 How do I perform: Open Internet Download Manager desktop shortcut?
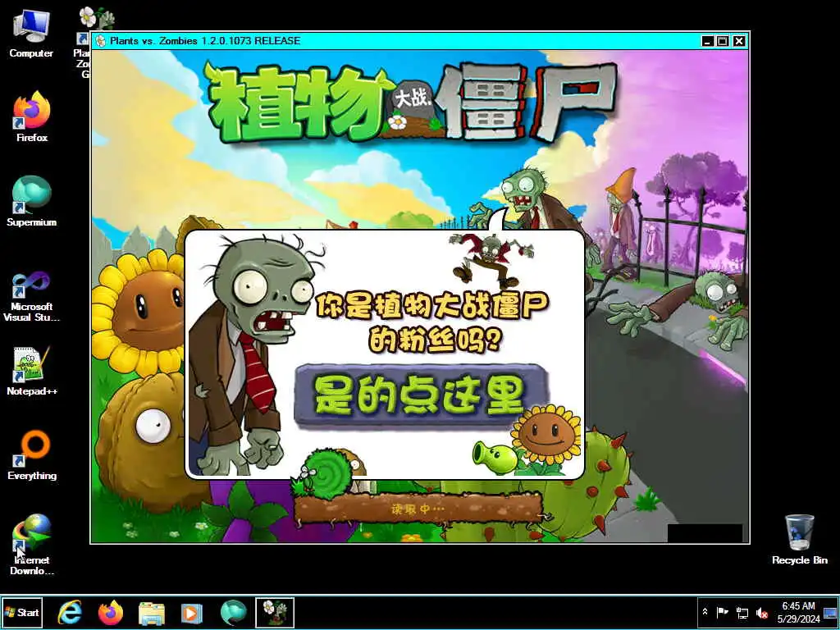[32, 545]
